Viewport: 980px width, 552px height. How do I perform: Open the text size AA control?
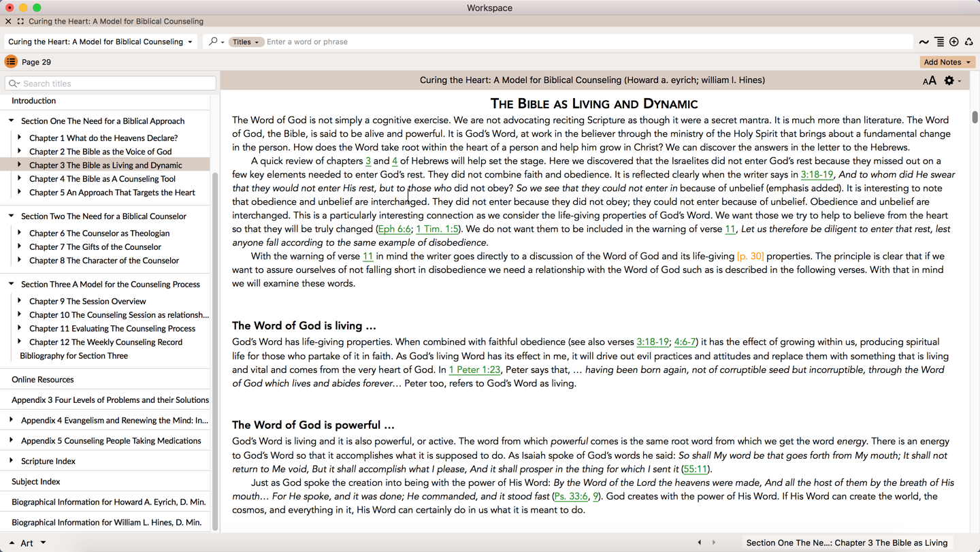(x=929, y=81)
